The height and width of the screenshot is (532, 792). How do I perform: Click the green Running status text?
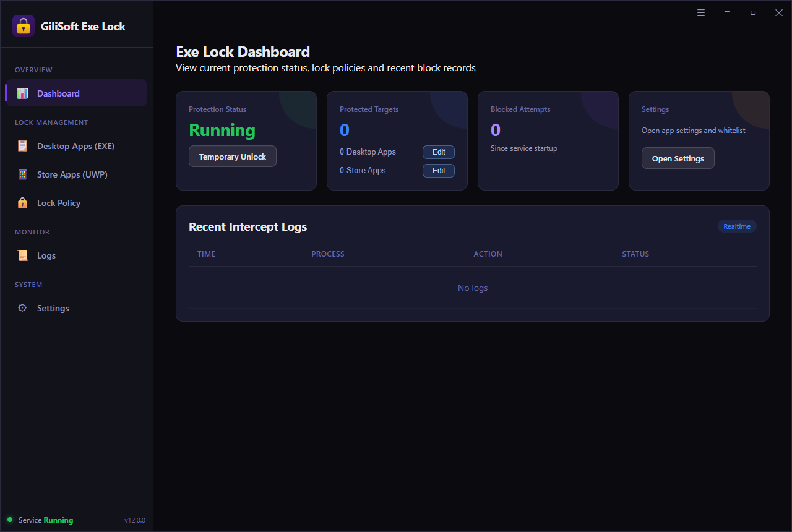tap(222, 131)
